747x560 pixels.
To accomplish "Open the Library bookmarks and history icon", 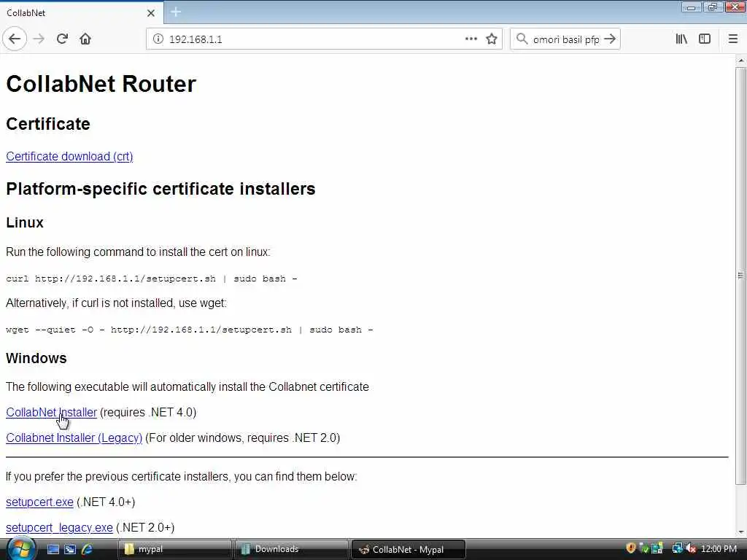I will click(x=681, y=39).
